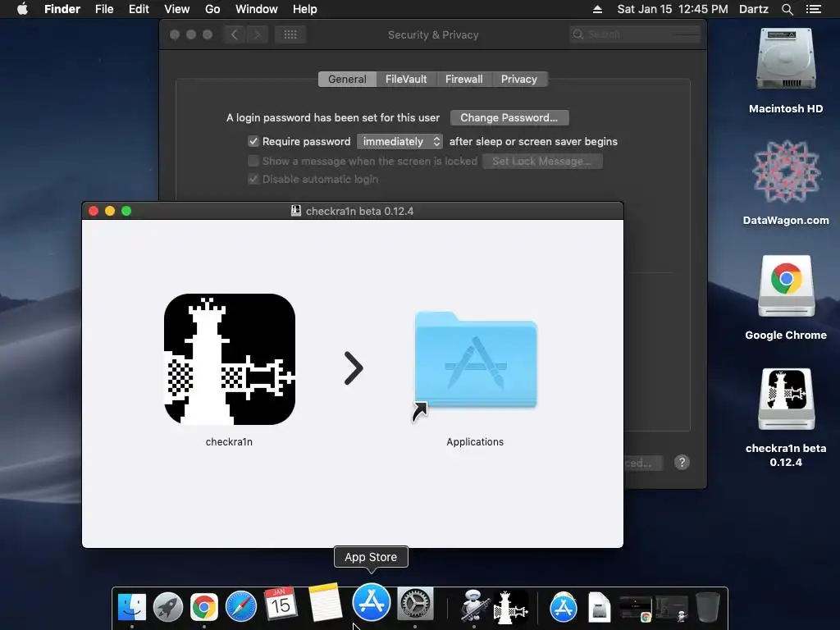Screen dimensions: 840x630
Task: Switch to the Privacy tab
Action: click(x=519, y=80)
